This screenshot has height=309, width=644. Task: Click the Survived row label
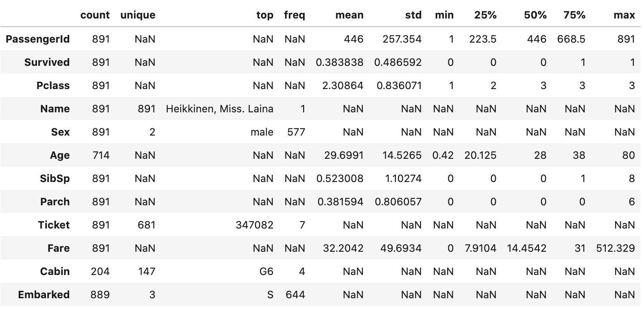click(x=47, y=62)
